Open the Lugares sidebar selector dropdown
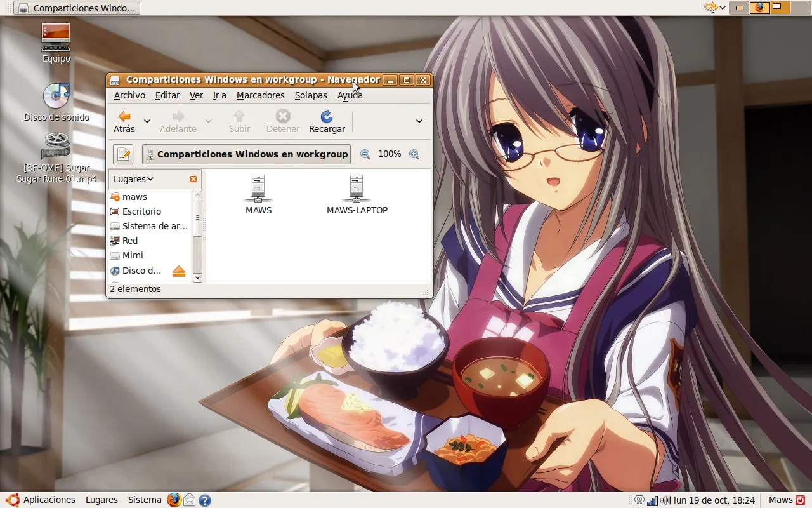This screenshot has width=812, height=508. click(x=134, y=179)
